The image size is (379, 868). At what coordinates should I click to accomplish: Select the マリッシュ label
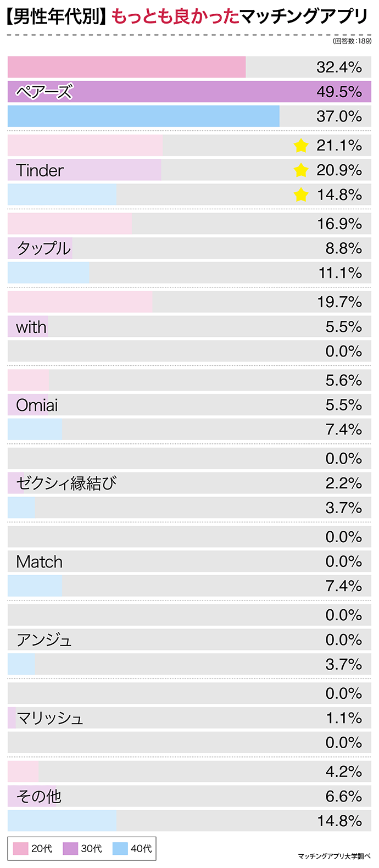pos(50,719)
